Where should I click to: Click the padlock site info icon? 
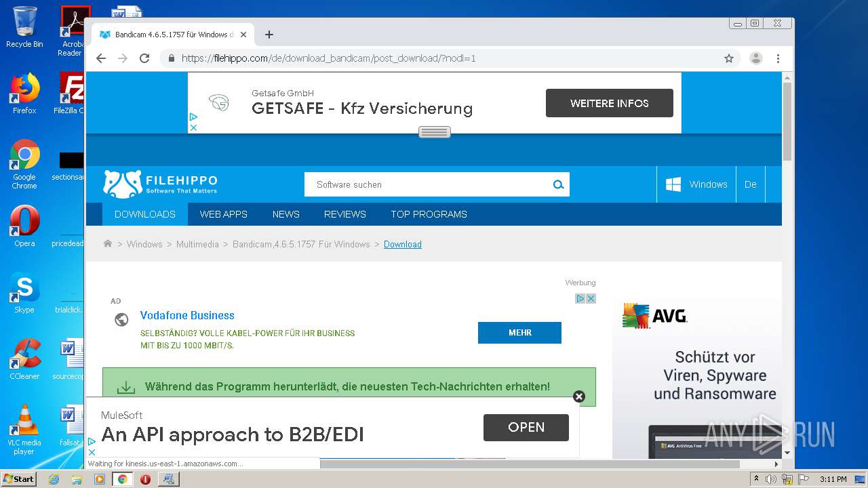(171, 58)
